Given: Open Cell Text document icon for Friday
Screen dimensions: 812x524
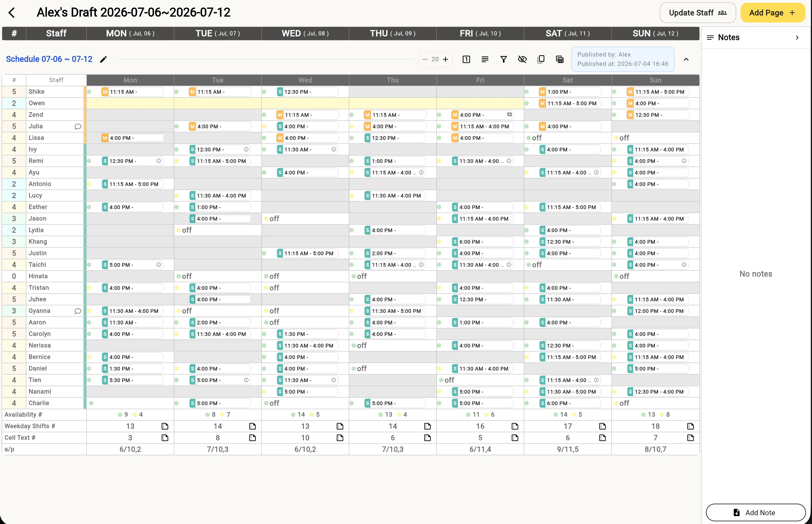Looking at the screenshot, I should click(x=515, y=438).
